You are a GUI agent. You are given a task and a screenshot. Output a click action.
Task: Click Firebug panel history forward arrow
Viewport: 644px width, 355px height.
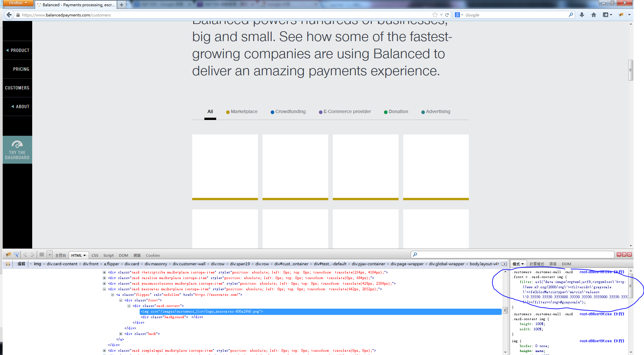tap(33, 255)
